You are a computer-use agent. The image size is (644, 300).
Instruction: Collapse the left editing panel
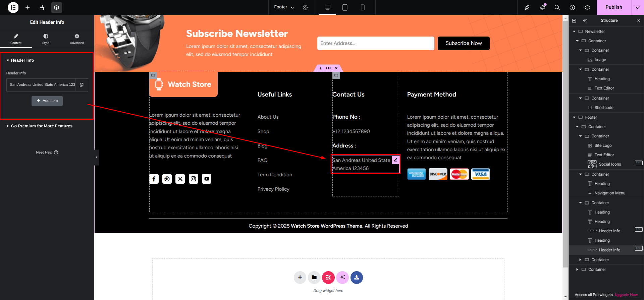point(97,157)
